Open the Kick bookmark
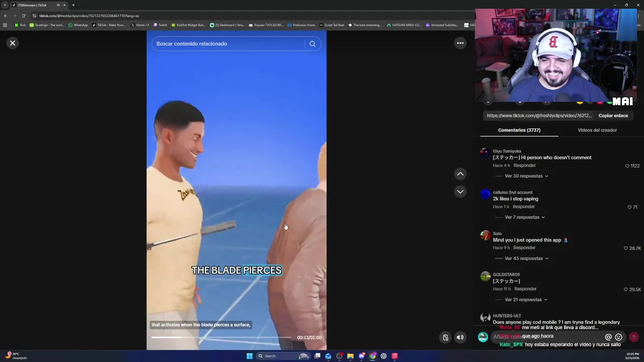Screen dimensions: 644x362 (x=20, y=25)
